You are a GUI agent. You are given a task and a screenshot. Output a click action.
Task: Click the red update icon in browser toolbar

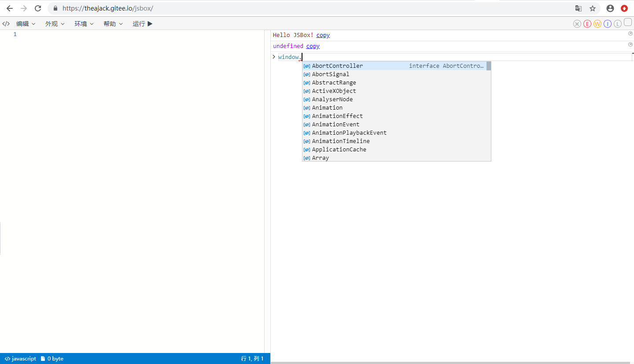624,8
